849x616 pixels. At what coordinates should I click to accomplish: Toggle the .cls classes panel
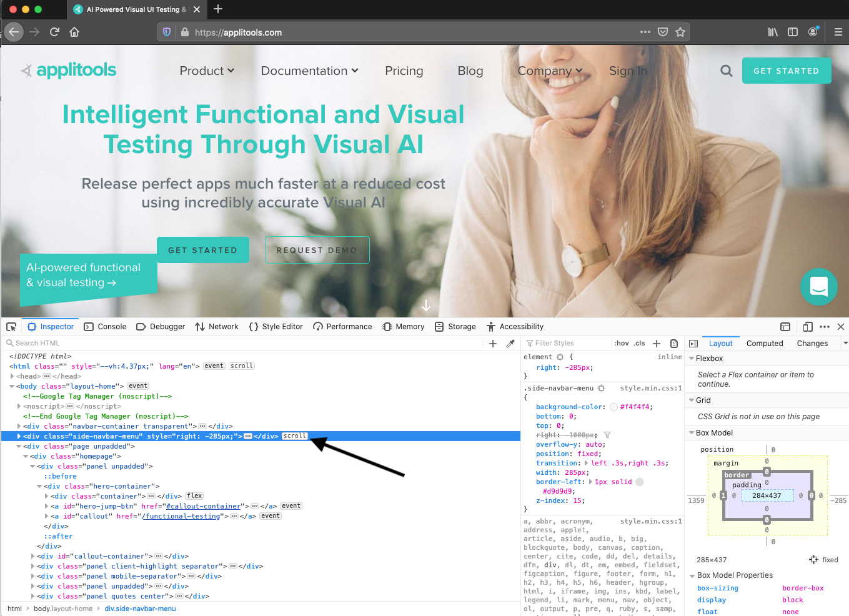(x=639, y=344)
